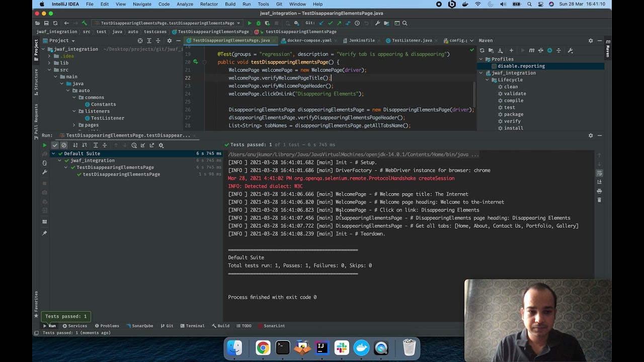Viewport: 644px width, 362px height.
Task: Open Run panel settings gear
Action: (x=591, y=135)
